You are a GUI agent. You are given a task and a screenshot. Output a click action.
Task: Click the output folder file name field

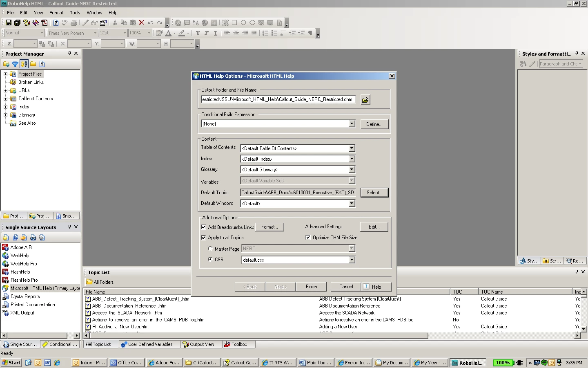[278, 99]
